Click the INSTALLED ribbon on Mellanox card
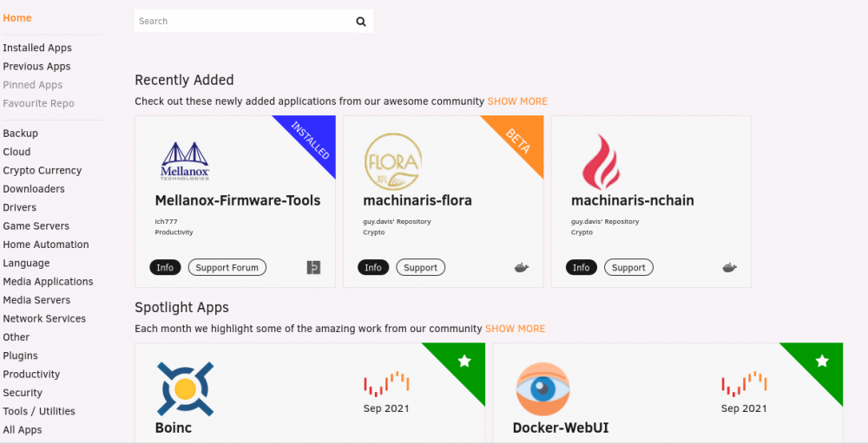The image size is (868, 444). (311, 140)
